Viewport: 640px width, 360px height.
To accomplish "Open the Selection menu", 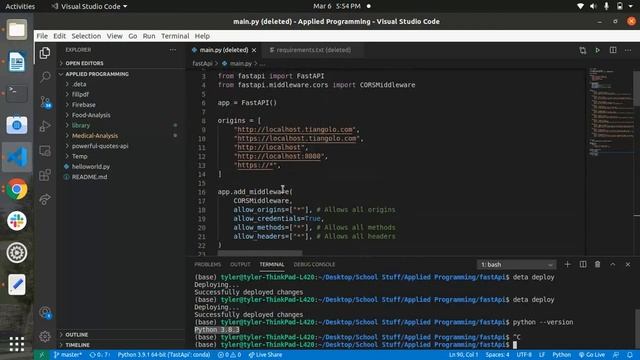I will 86,36.
